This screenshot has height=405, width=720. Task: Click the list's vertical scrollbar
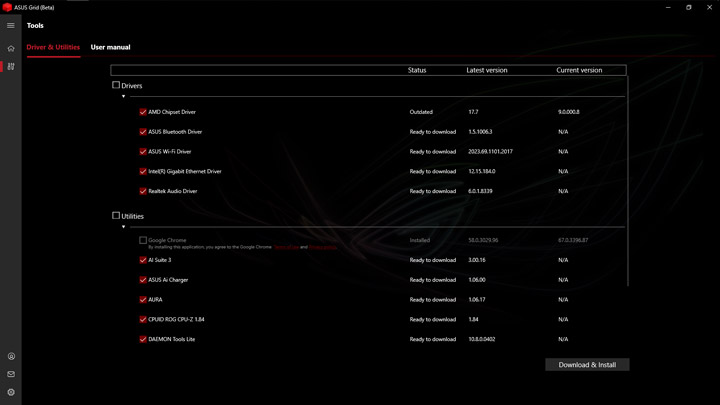tap(628, 181)
